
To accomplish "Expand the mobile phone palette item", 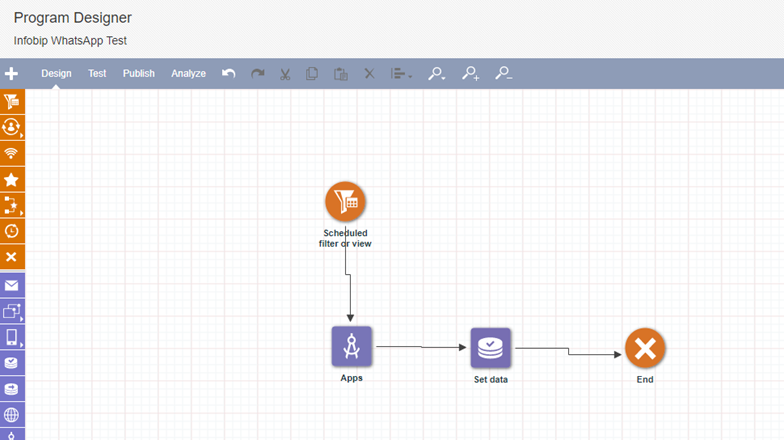I will tap(12, 337).
